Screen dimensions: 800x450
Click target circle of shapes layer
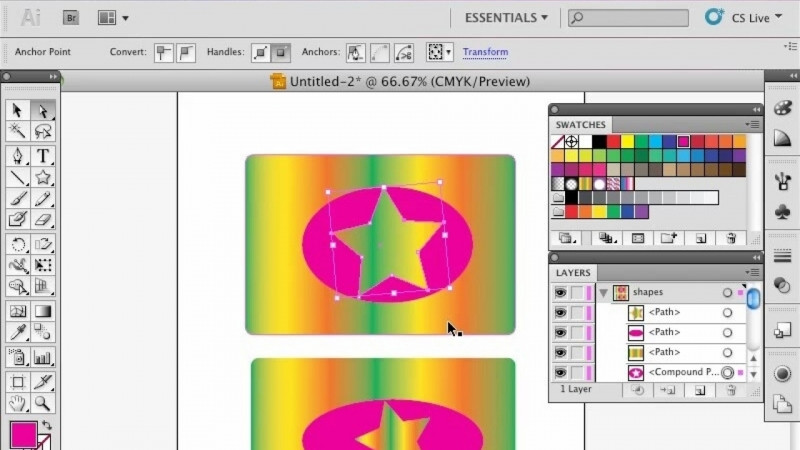727,292
